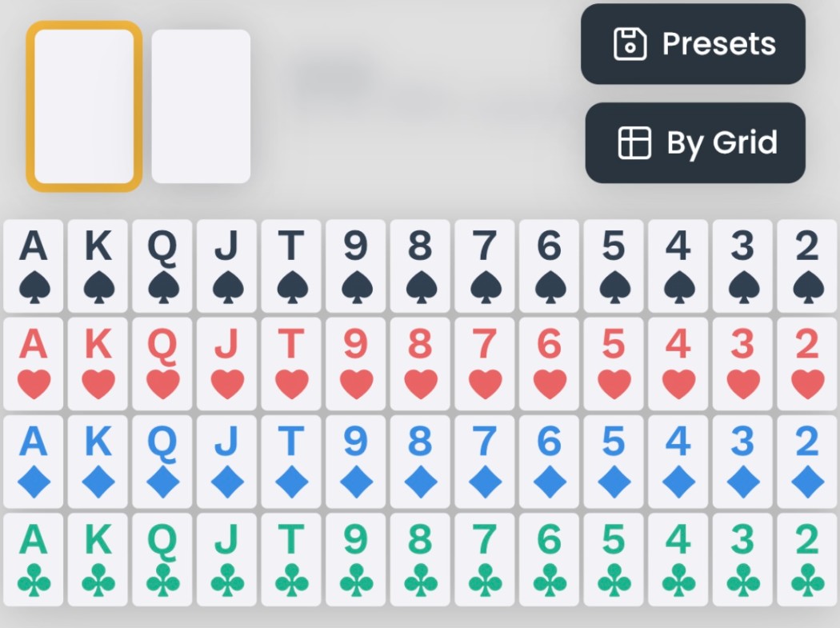Select the 3 of clubs
The image size is (840, 628).
pos(742,560)
